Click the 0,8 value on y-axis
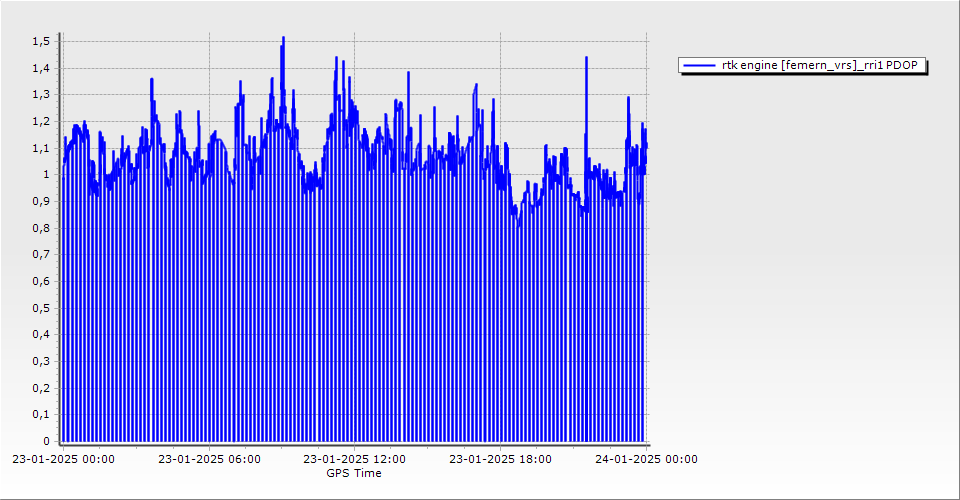The width and height of the screenshot is (960, 500). coord(40,228)
